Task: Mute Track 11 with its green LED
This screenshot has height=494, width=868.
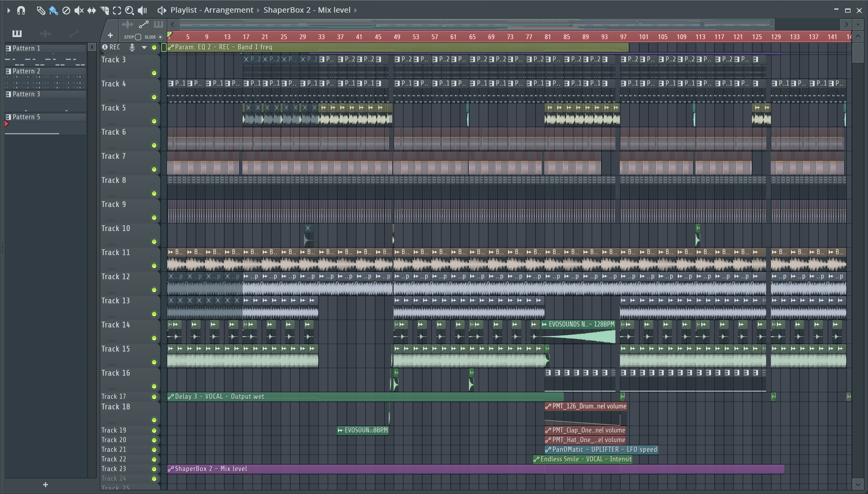Action: click(x=154, y=266)
